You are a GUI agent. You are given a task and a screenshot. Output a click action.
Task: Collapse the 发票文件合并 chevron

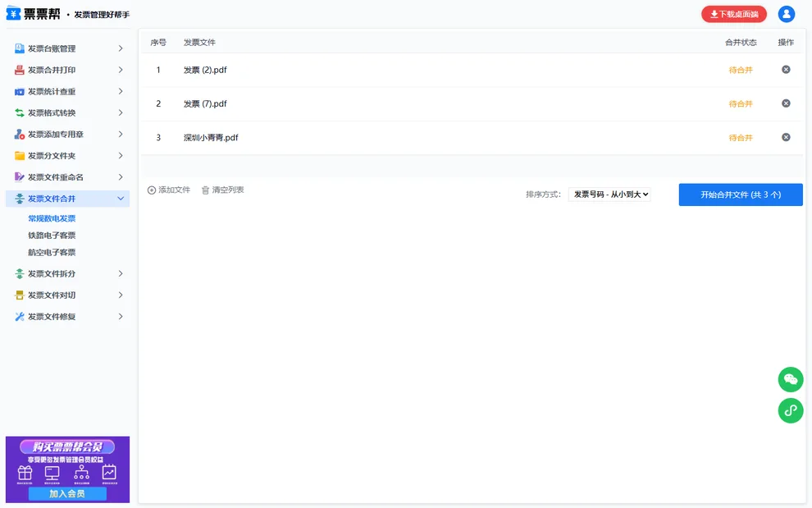121,199
